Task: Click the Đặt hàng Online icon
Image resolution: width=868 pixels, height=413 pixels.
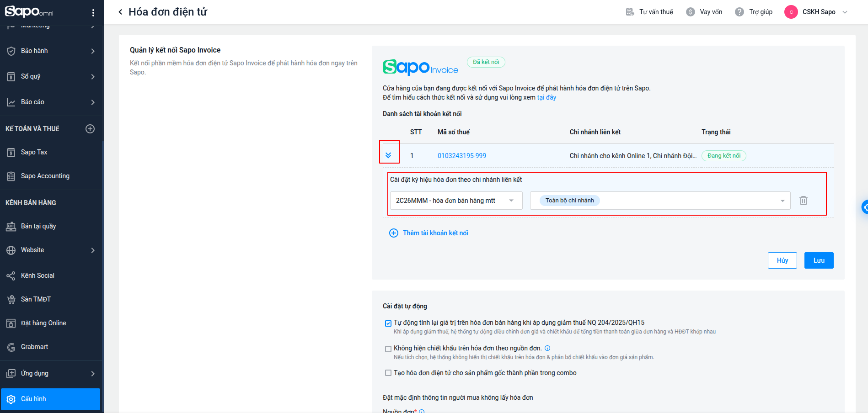Action: tap(11, 323)
